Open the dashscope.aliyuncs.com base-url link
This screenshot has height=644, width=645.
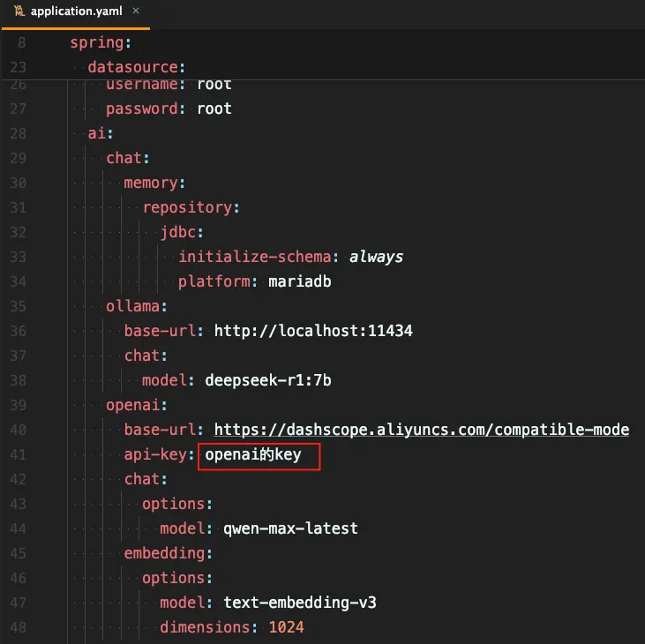(421, 430)
